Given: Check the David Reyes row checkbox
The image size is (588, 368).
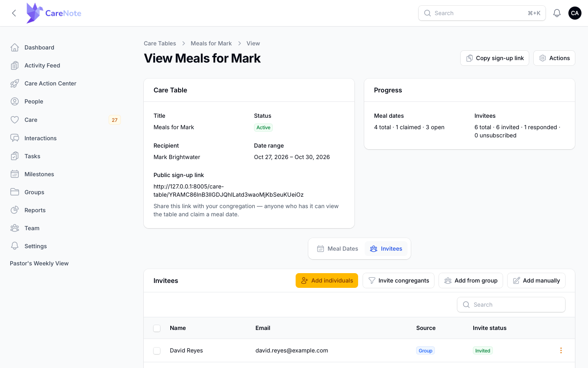Looking at the screenshot, I should coord(157,351).
